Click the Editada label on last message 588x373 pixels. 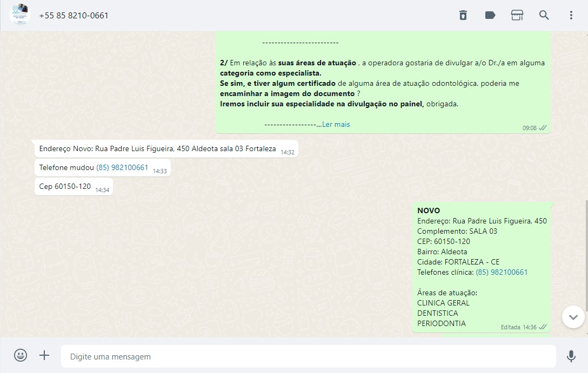(x=510, y=327)
